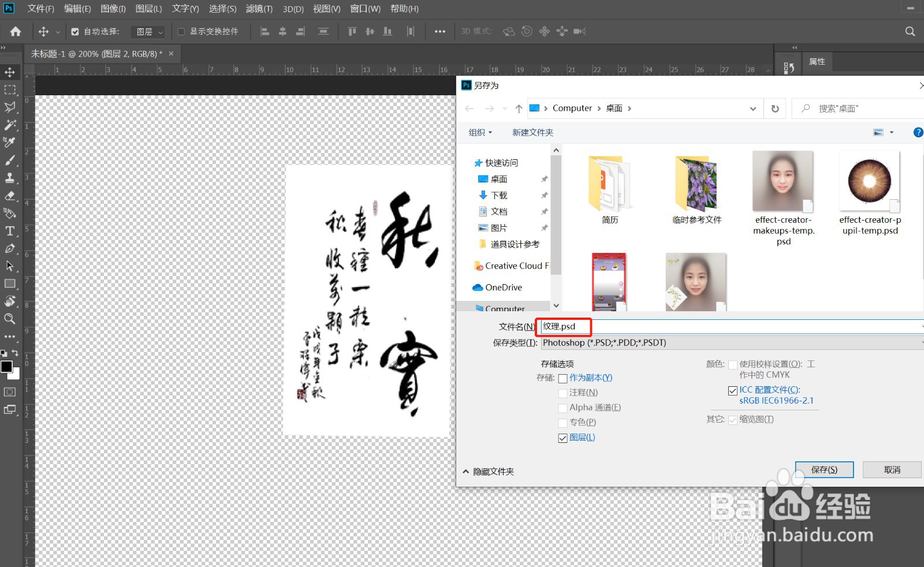Click the foreground color swatch
The height and width of the screenshot is (567, 924).
coord(6,366)
